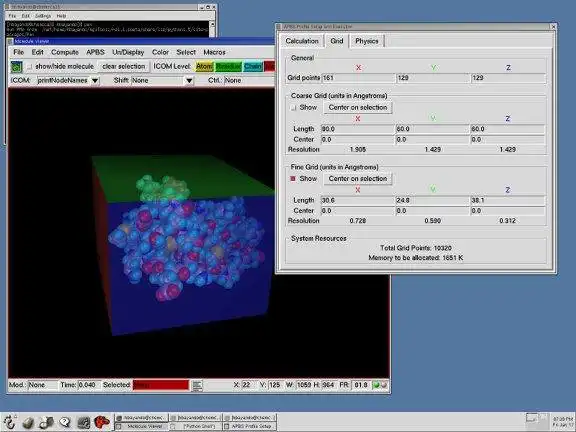This screenshot has width=576, height=432.
Task: Open the terminal window's File menu
Action: point(12,16)
